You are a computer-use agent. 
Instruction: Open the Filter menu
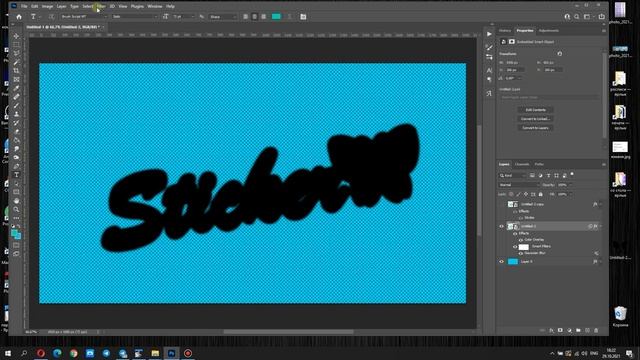pos(101,6)
